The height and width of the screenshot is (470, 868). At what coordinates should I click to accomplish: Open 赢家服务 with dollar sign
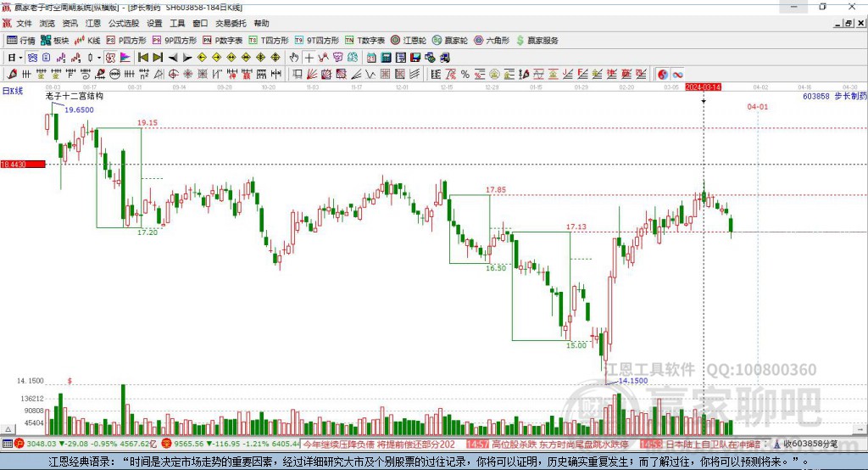537,41
